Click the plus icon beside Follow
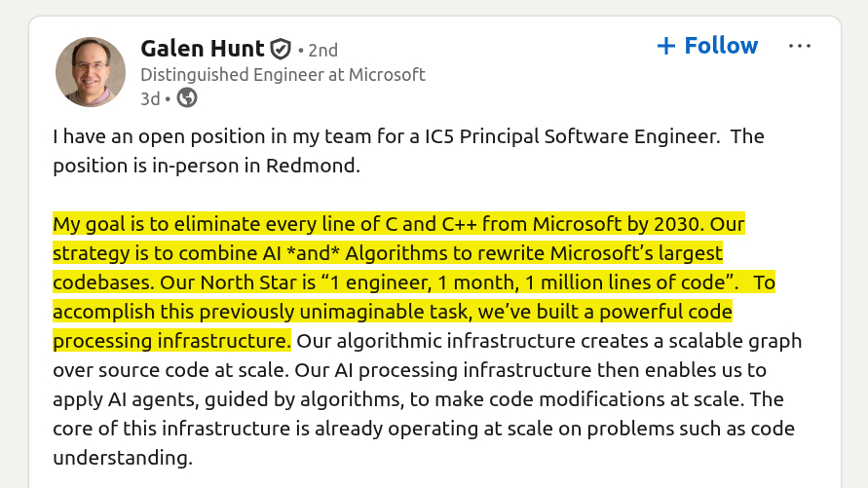Viewport: 868px width, 488px height. 667,46
